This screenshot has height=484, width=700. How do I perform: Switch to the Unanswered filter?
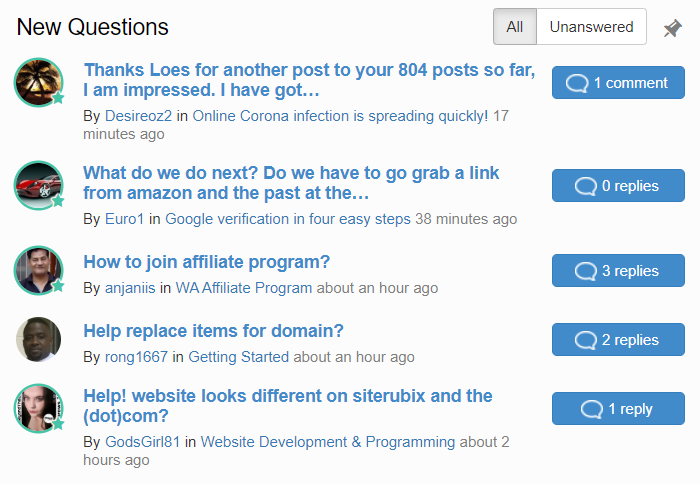(x=591, y=27)
